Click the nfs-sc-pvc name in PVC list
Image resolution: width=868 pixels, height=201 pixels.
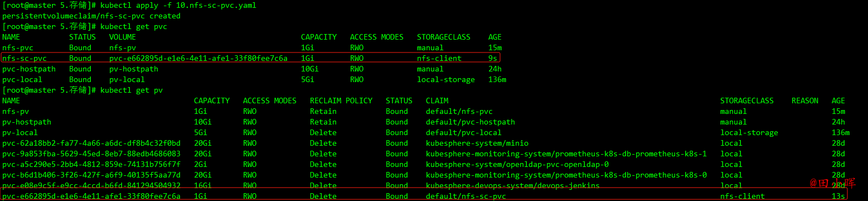pos(25,58)
